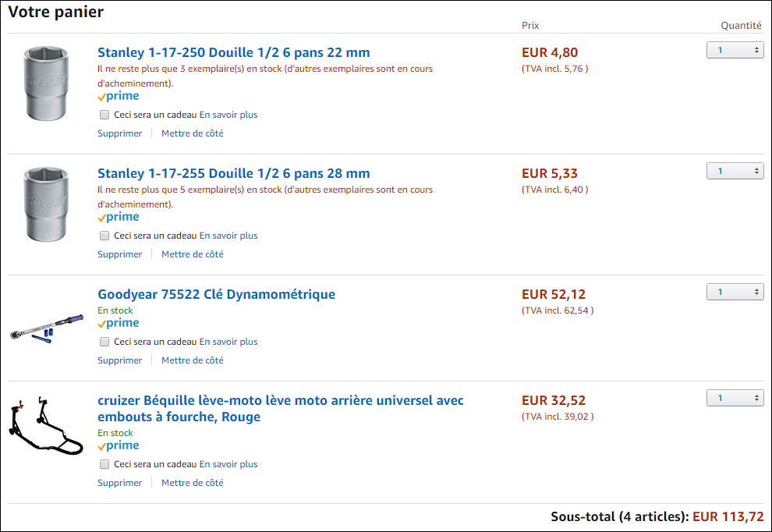Viewport: 772px width, 532px height.
Task: Click the Prime logo under Goodyear wrench
Action: click(119, 324)
